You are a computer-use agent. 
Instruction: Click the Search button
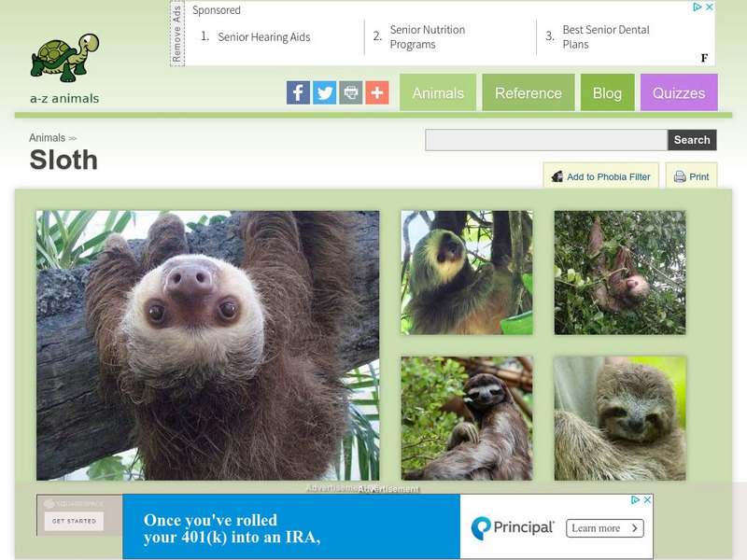(x=692, y=140)
